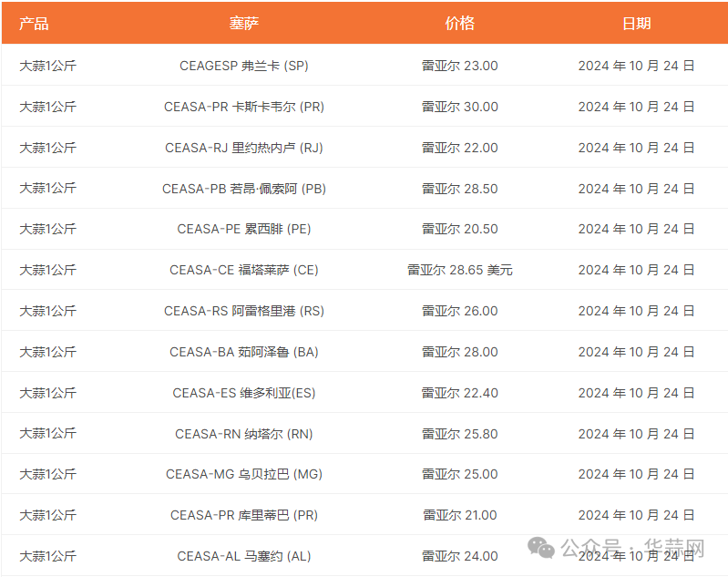
Task: Click the price 雷亚尔 20.50
Action: click(x=459, y=229)
